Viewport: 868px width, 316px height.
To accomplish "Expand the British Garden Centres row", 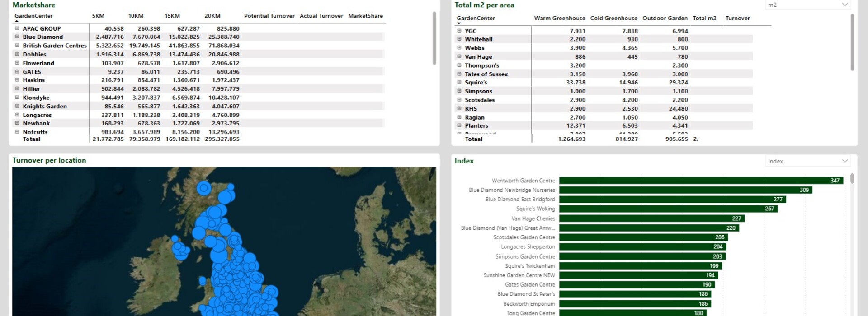I will click(17, 45).
